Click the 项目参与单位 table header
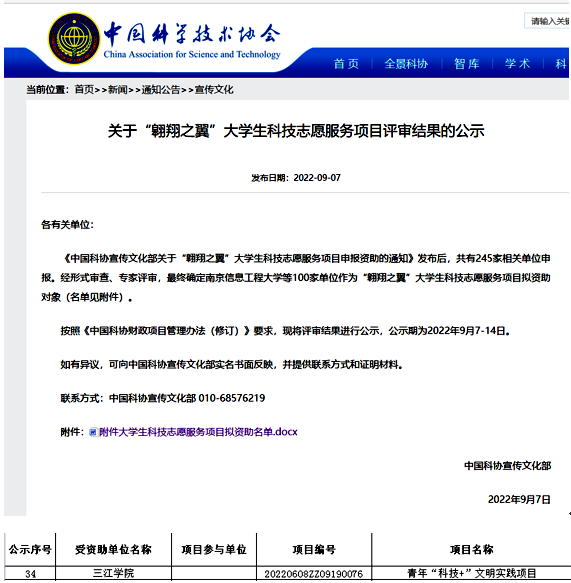This screenshot has width=571, height=583. [214, 549]
